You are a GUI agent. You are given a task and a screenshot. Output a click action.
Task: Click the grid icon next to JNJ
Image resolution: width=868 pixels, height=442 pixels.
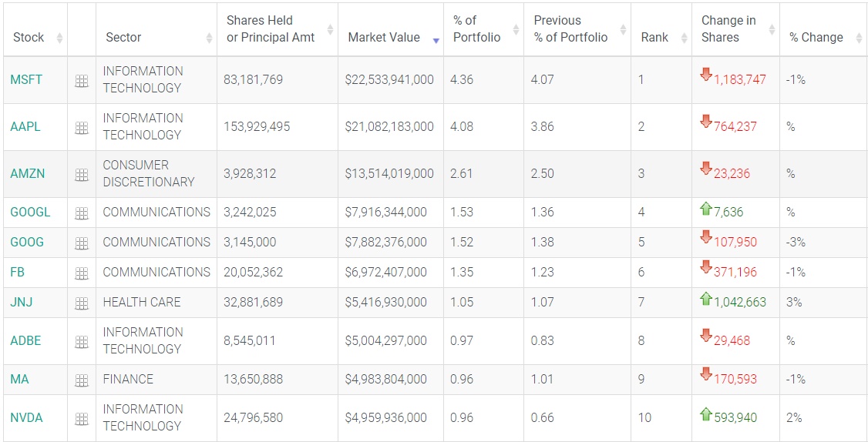click(82, 303)
